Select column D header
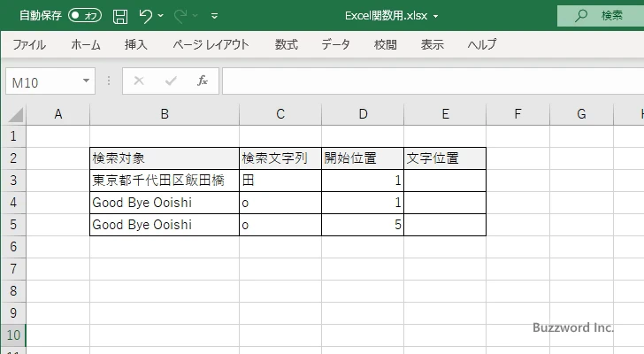This screenshot has height=354, width=644. [x=363, y=114]
